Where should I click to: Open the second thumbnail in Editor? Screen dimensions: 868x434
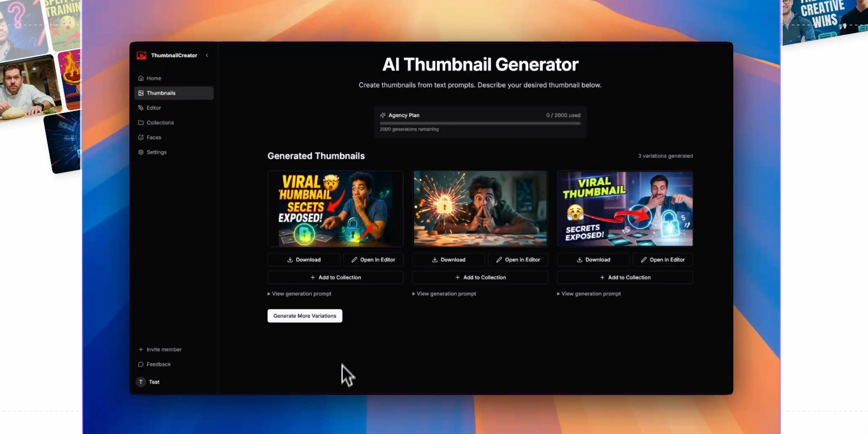click(x=518, y=260)
